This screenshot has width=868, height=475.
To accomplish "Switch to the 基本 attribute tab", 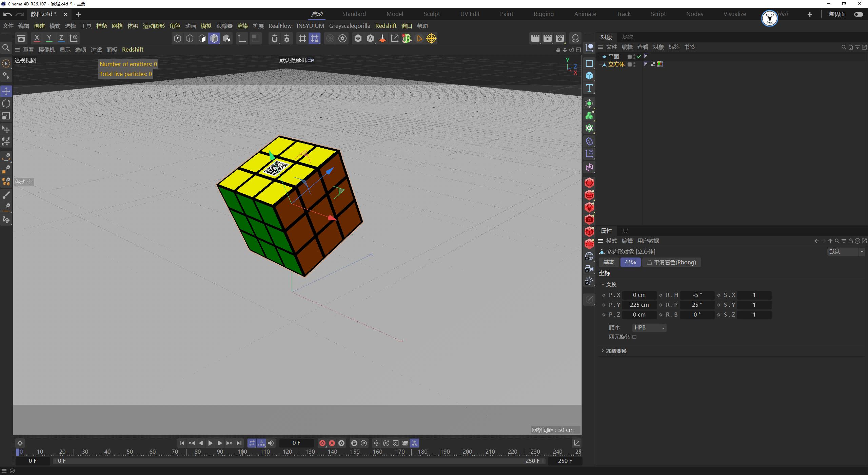I will pyautogui.click(x=609, y=262).
